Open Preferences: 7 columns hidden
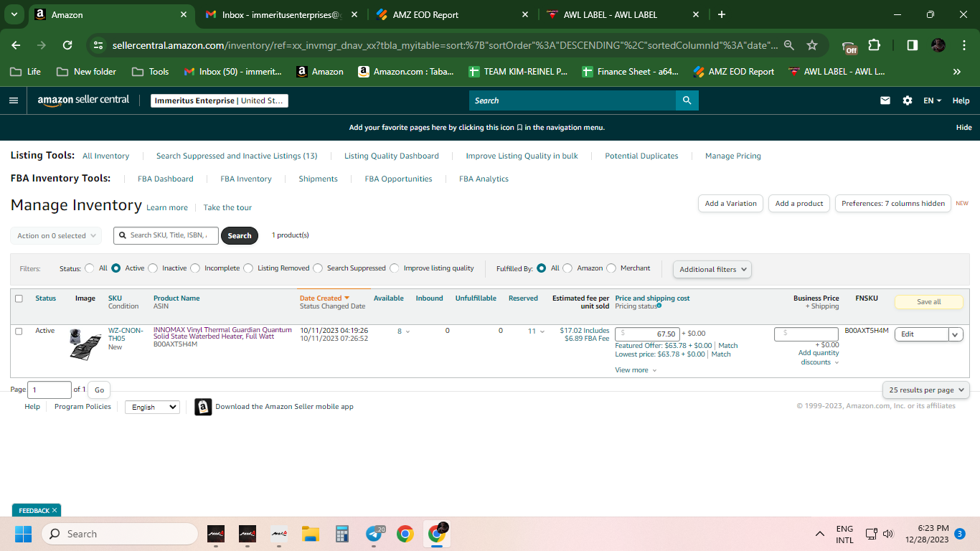This screenshot has width=980, height=551. click(x=893, y=204)
